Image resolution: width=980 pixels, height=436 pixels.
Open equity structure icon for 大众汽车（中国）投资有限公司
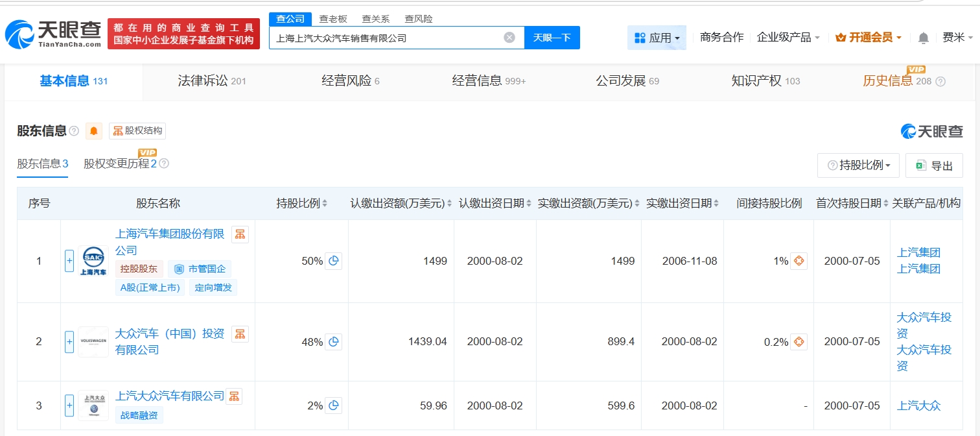240,334
